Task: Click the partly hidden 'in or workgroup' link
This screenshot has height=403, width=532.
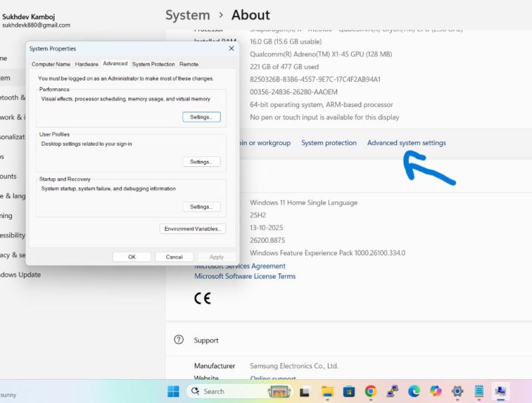Action: coord(265,143)
